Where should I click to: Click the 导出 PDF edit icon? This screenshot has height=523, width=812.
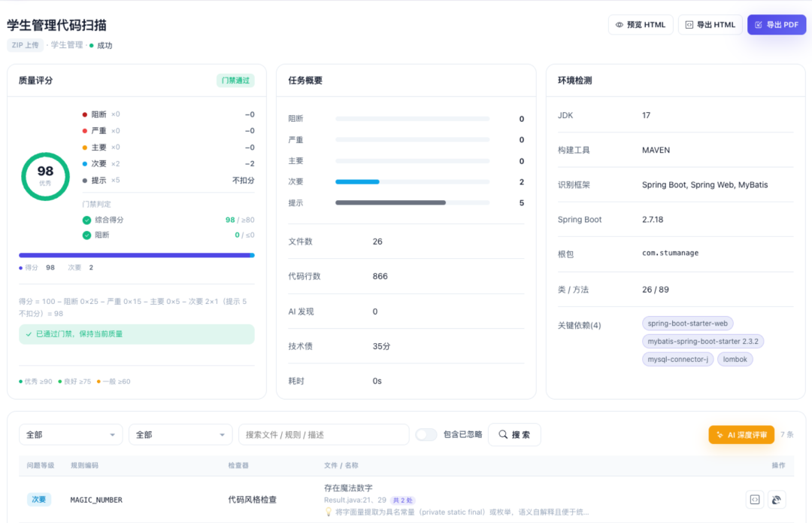coord(758,25)
